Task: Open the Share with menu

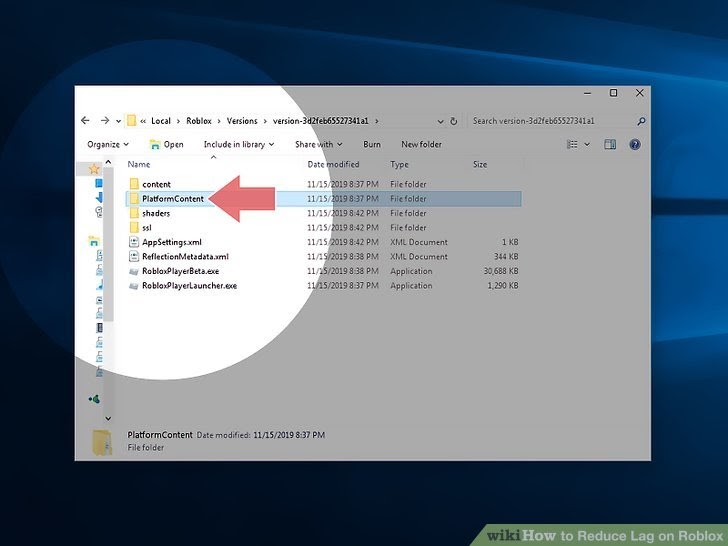Action: [318, 144]
